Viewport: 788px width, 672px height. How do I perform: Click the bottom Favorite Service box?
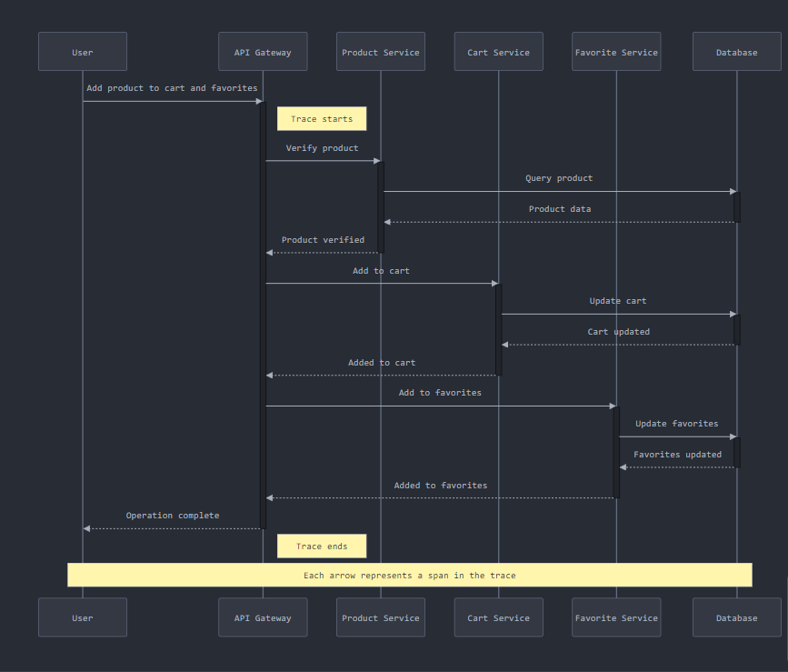pyautogui.click(x=616, y=617)
